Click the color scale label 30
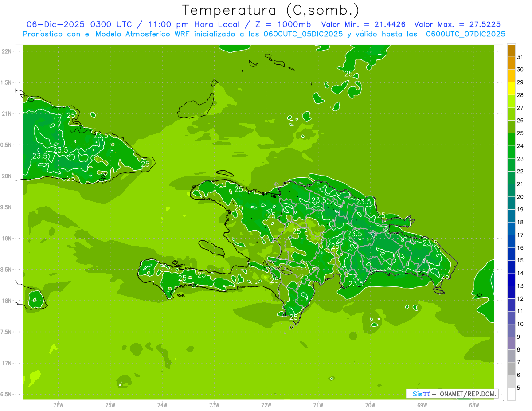 click(x=520, y=70)
